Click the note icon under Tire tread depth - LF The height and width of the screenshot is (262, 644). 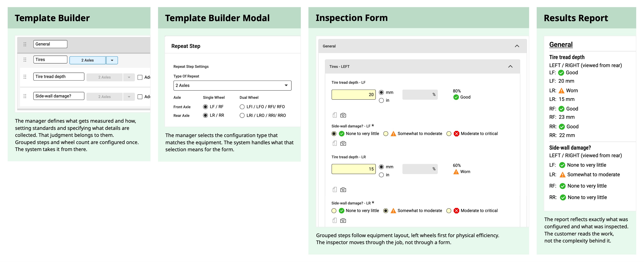335,115
